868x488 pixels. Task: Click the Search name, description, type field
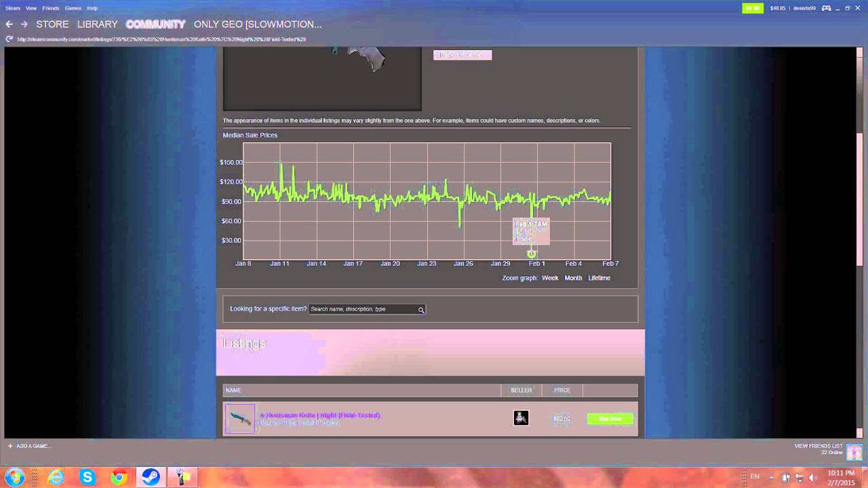click(x=367, y=309)
